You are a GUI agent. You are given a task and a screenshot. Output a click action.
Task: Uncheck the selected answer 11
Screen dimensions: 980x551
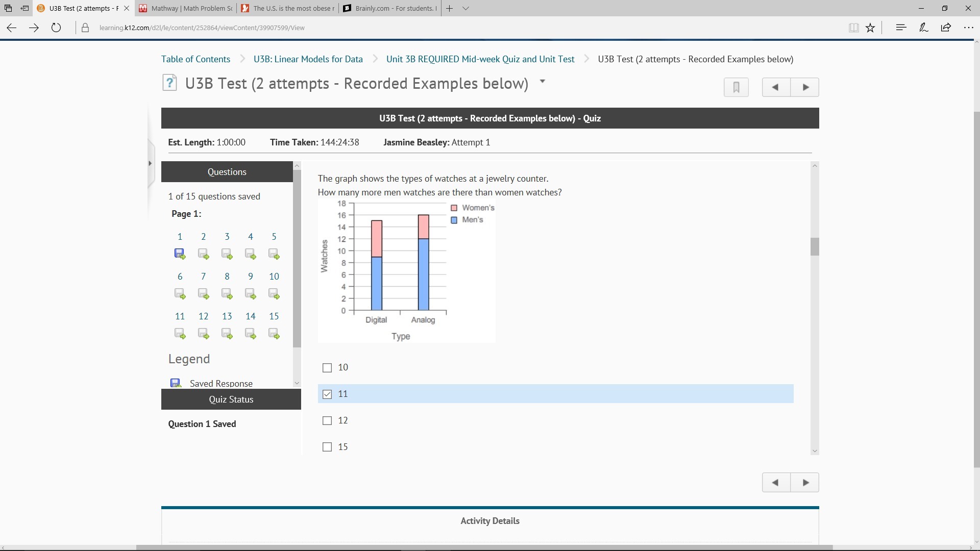pos(327,394)
